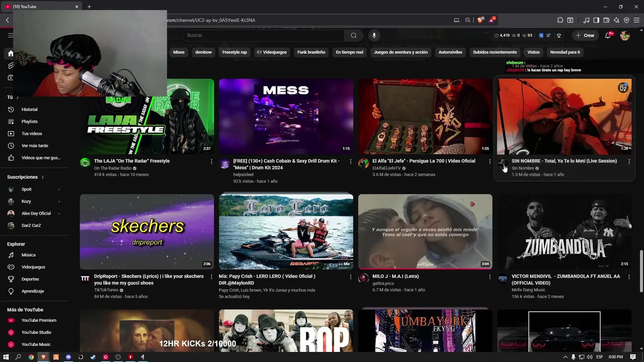Click the voice search microphone icon

point(374,35)
